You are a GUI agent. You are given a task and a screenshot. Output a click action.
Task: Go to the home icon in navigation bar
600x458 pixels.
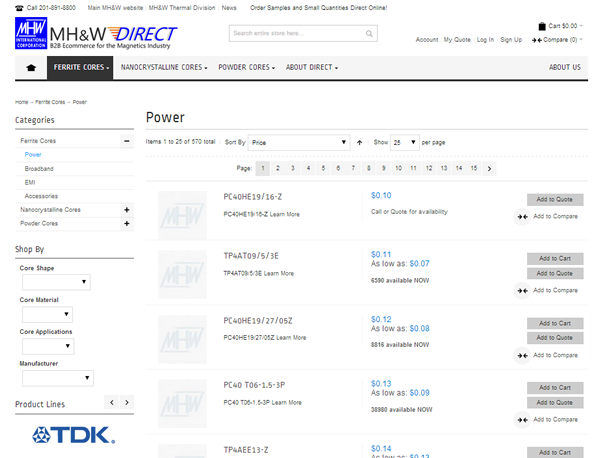click(31, 68)
